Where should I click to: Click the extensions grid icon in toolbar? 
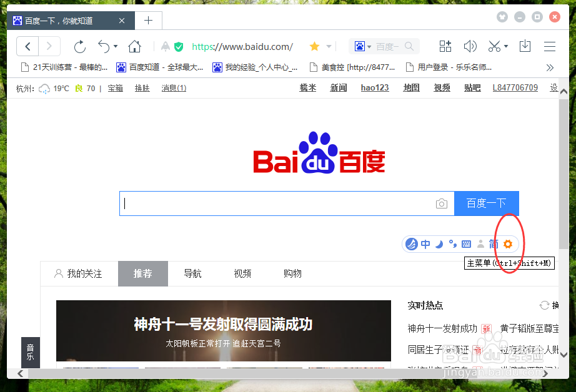[445, 46]
